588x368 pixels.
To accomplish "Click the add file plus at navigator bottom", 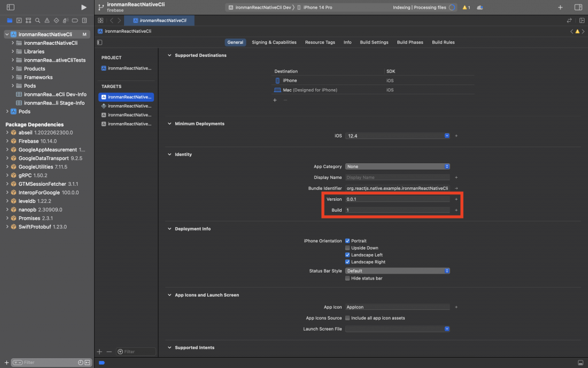I will pos(6,362).
